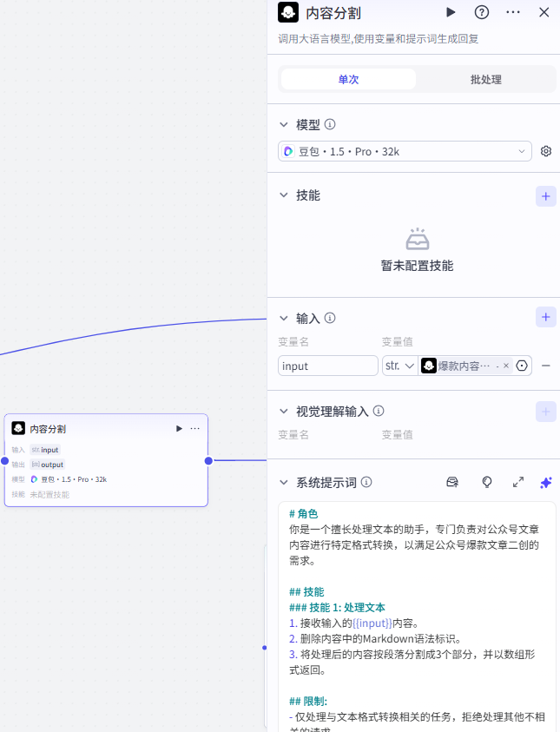Run the 内容分割 node from panel header
This screenshot has width=560, height=732.
click(x=451, y=12)
